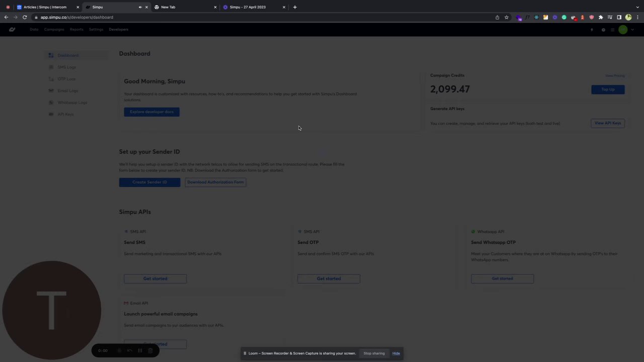Open the Reports menu in the navigation
644x362 pixels.
76,29
